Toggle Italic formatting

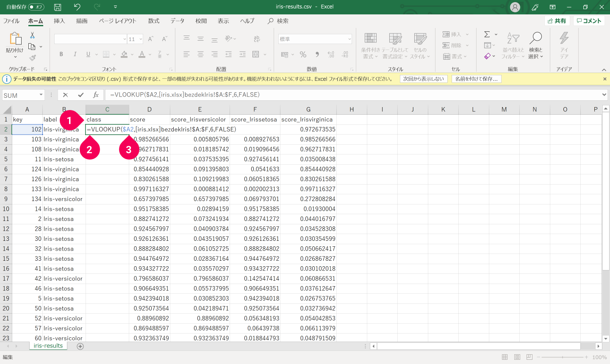point(75,54)
